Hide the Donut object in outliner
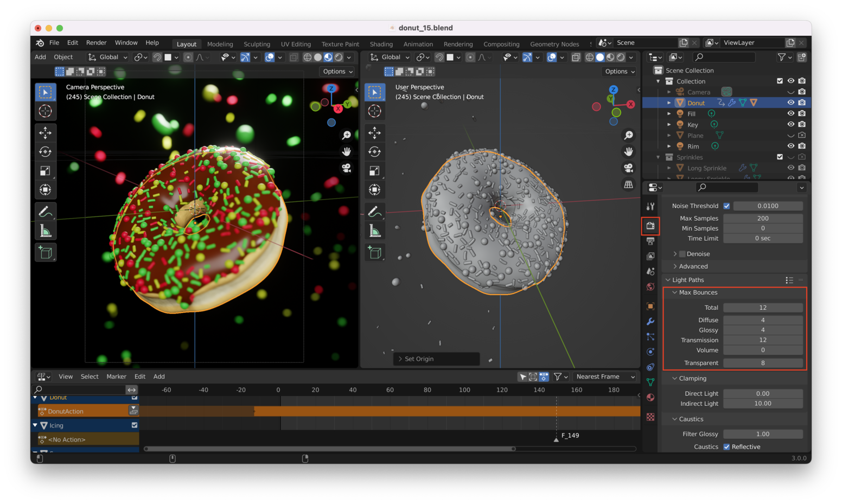This screenshot has width=842, height=504. [x=790, y=103]
